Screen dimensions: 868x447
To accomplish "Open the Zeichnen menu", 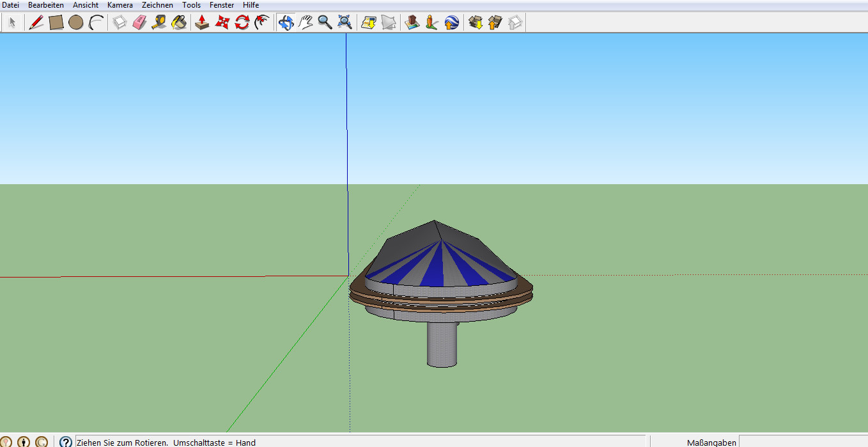I will pos(157,5).
